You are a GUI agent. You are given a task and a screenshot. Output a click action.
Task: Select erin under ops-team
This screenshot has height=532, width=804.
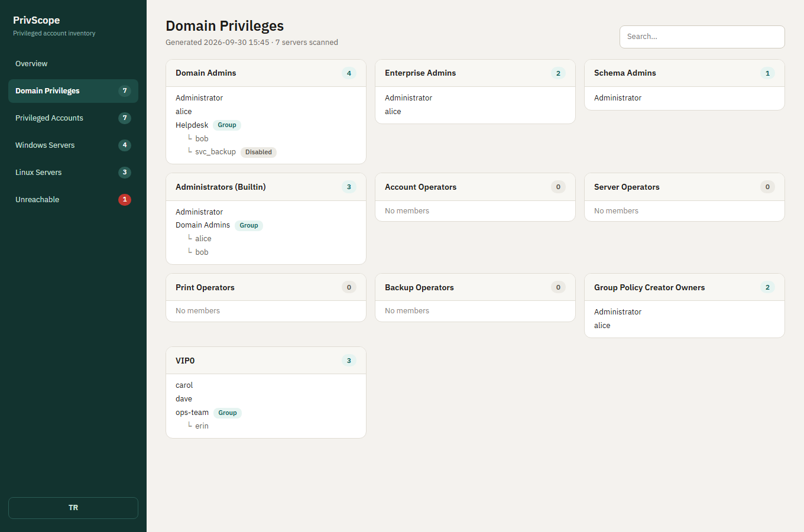(202, 426)
